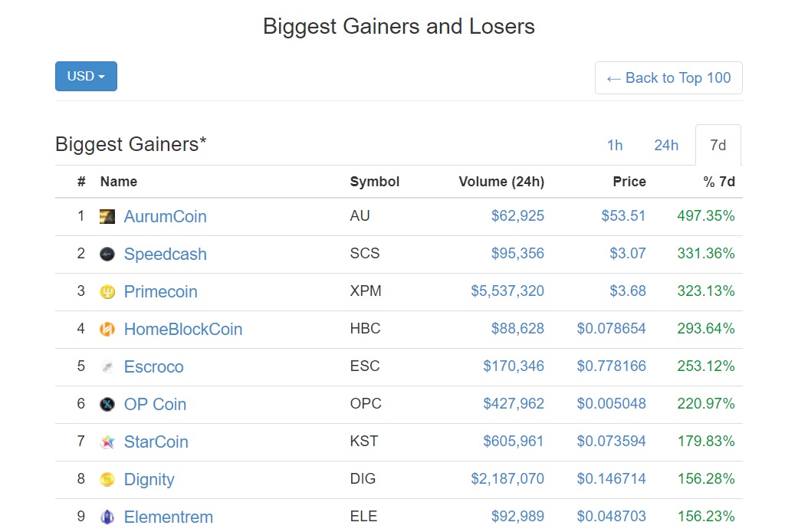
Task: Click the Speedcash coin icon
Action: [x=107, y=254]
